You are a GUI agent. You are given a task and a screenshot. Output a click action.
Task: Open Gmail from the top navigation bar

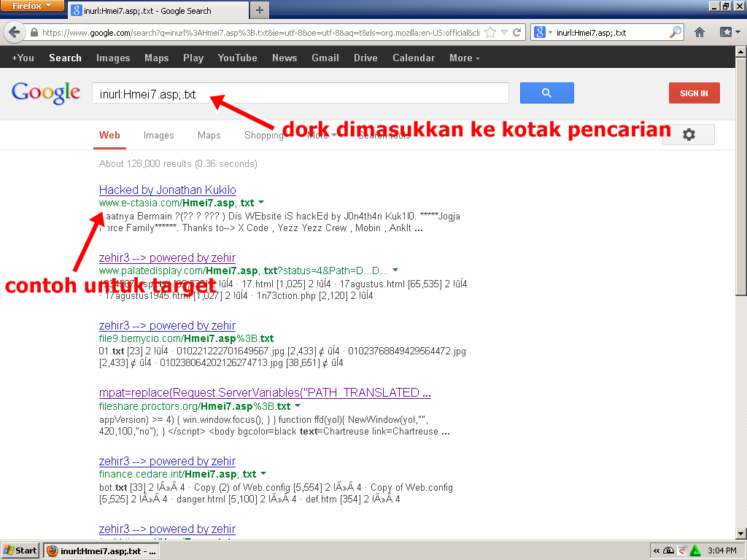(325, 58)
